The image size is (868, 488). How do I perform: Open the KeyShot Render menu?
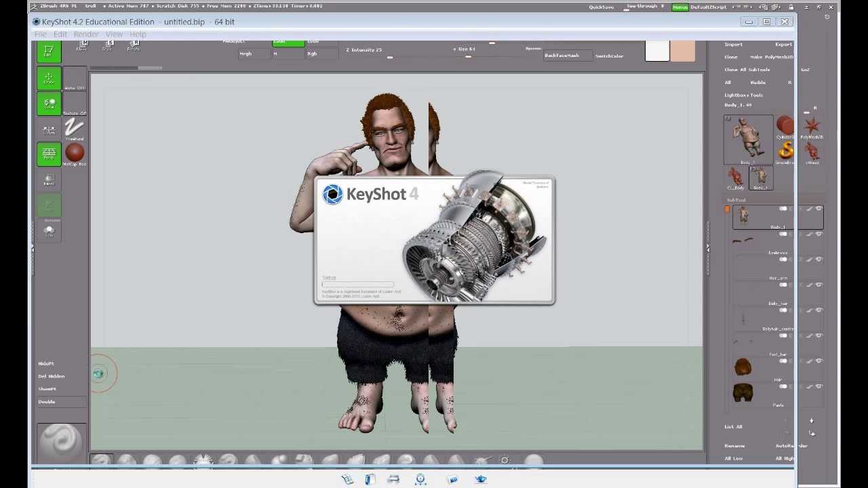pos(86,35)
